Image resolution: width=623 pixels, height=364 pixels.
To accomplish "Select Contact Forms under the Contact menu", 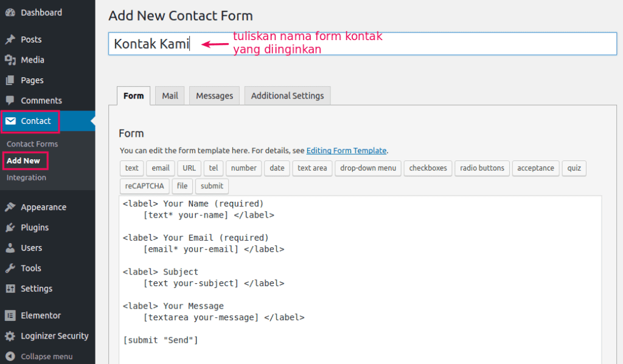I will point(31,143).
